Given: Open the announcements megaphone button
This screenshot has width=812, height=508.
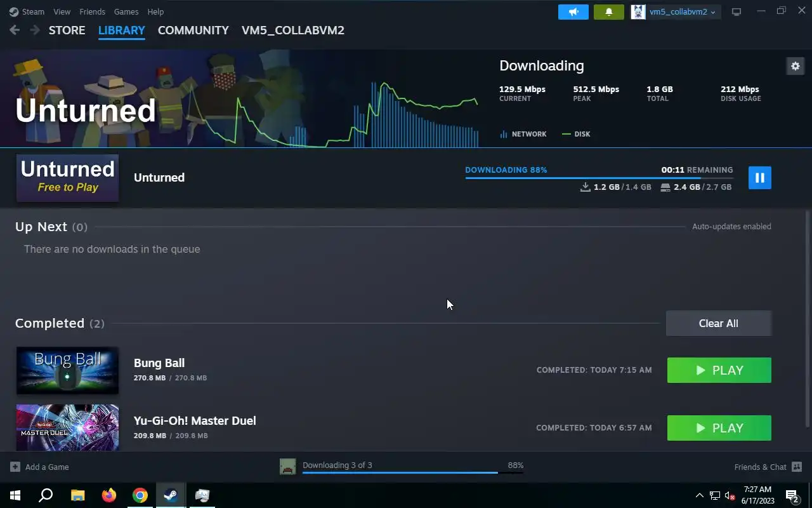Looking at the screenshot, I should [573, 12].
